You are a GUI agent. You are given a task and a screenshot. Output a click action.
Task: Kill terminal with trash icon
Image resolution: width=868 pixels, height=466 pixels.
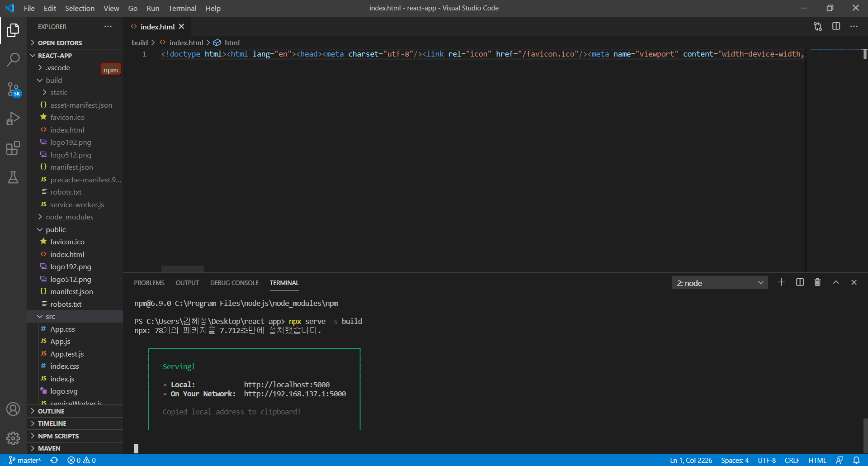817,282
